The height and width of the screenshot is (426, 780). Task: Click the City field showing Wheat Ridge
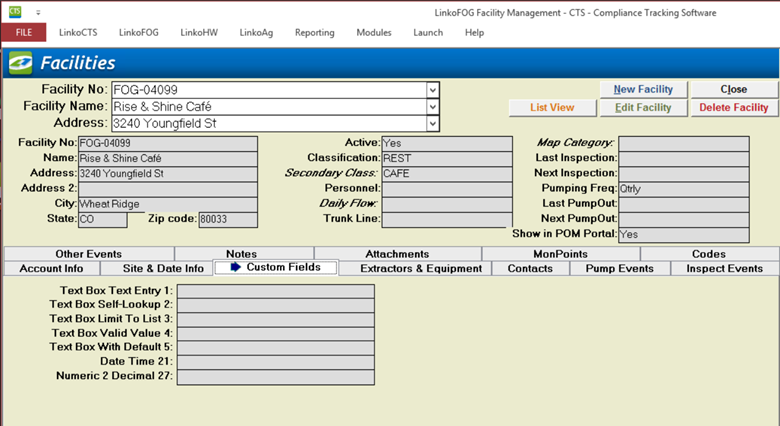168,204
